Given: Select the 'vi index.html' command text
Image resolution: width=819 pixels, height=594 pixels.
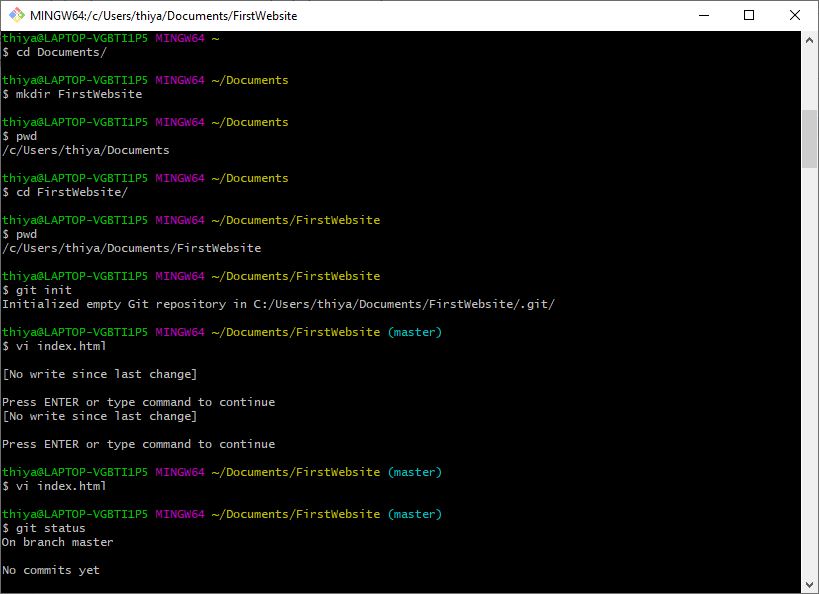Looking at the screenshot, I should point(60,345).
